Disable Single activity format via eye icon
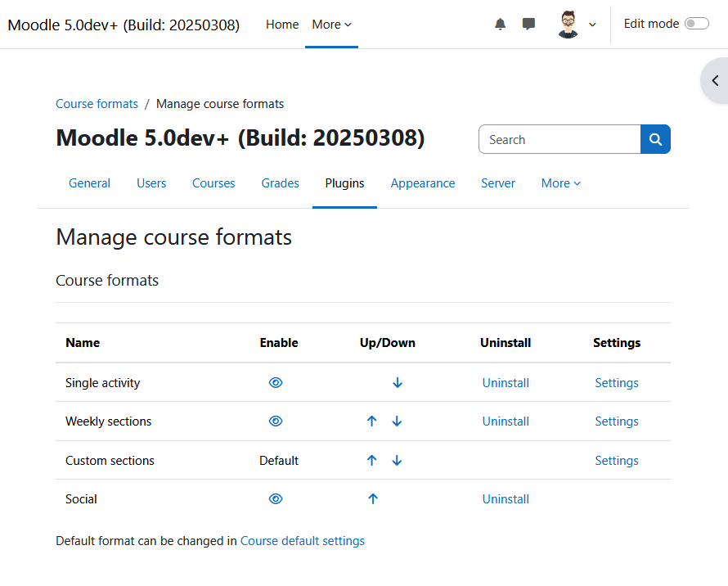 pos(276,382)
